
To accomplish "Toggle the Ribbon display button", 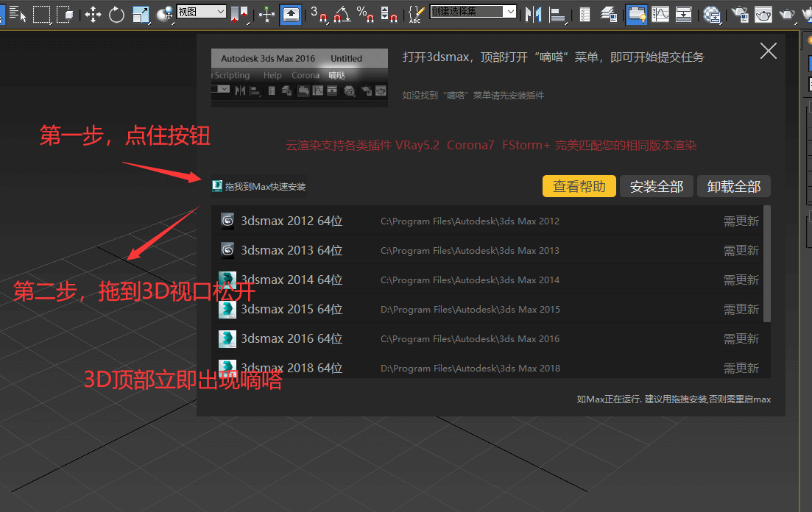I will [x=636, y=14].
